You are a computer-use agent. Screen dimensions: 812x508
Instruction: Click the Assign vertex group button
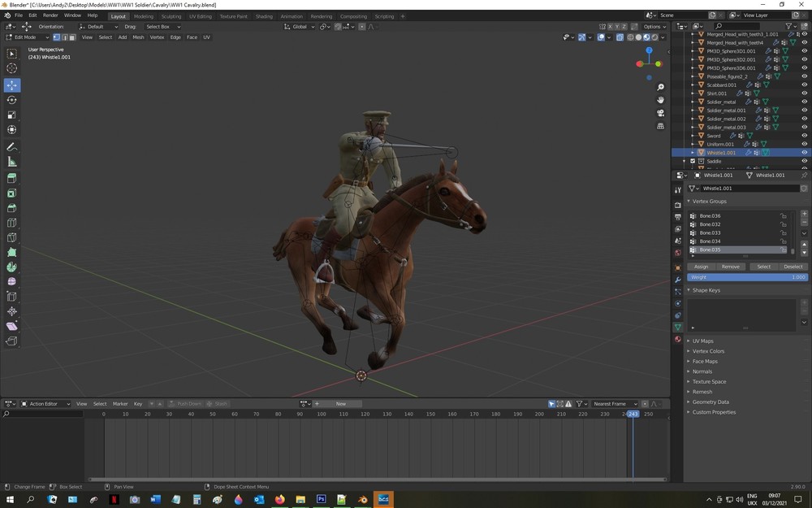coord(701,267)
